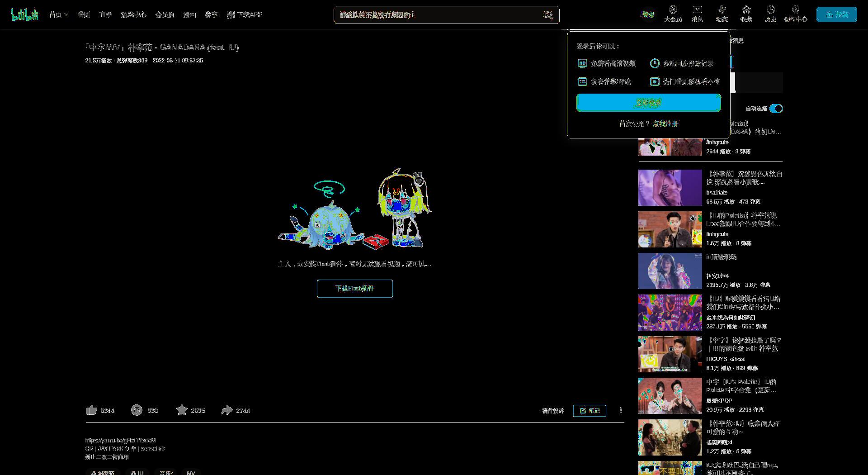Open the 1.2万播放 朴宰范×IU video thumbnail
868x475 pixels.
[670, 437]
